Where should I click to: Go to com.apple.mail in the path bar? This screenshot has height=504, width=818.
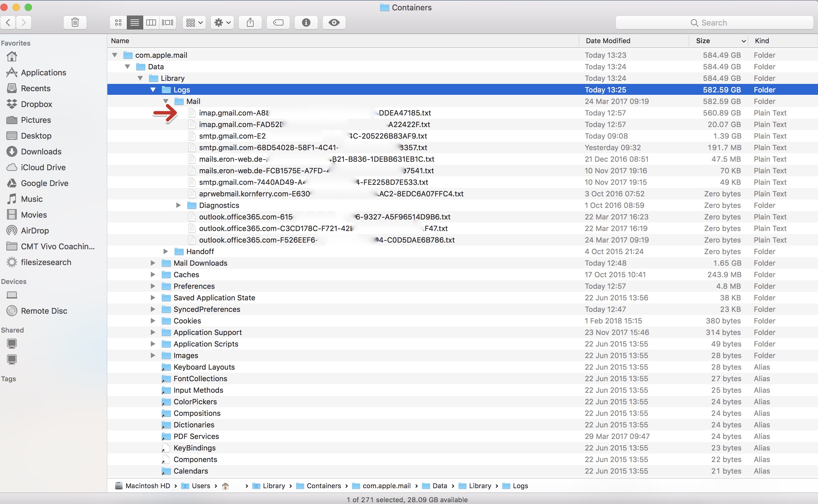(x=386, y=486)
